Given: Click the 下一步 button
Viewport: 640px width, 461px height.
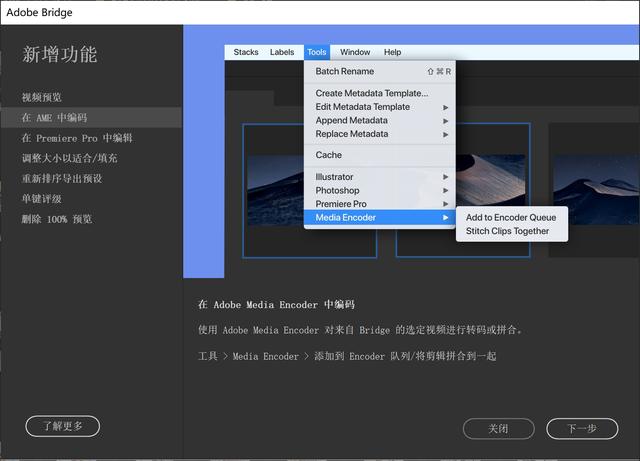Looking at the screenshot, I should pos(582,429).
